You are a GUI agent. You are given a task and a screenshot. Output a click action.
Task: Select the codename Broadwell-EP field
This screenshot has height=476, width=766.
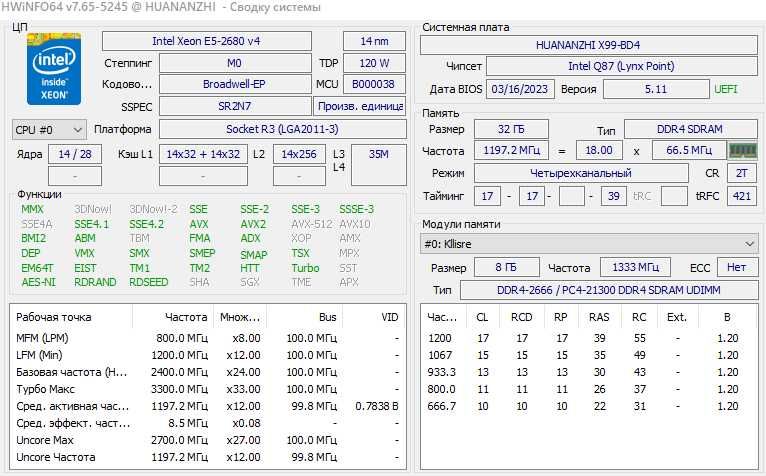pyautogui.click(x=235, y=84)
